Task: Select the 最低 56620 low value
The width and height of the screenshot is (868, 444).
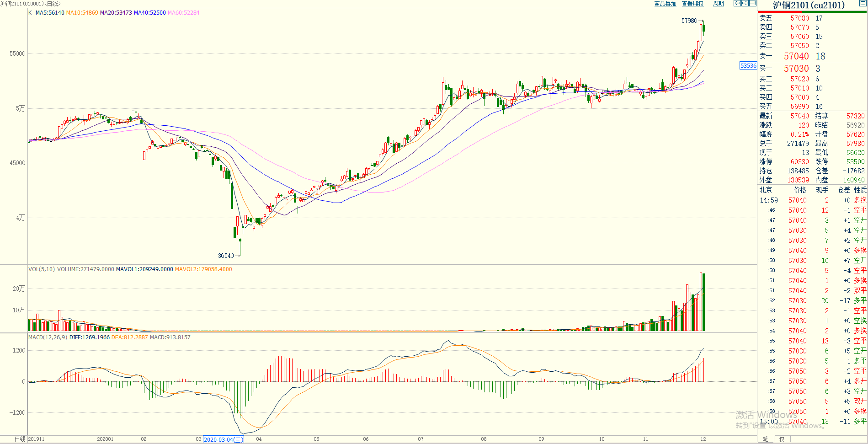Action: click(855, 153)
